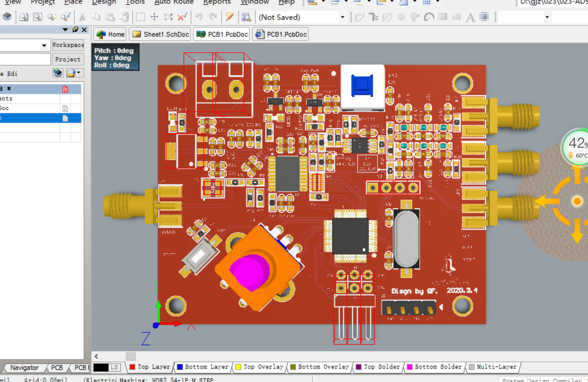Open the View menu
Image resolution: width=588 pixels, height=382 pixels.
pos(13,2)
